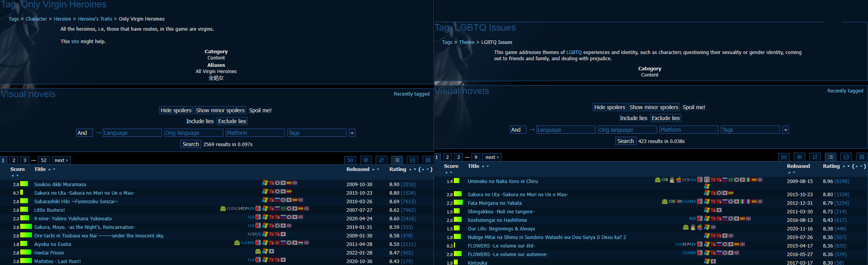Open the LGBTQ link in the tag description
This screenshot has height=265, width=868.
(574, 52)
